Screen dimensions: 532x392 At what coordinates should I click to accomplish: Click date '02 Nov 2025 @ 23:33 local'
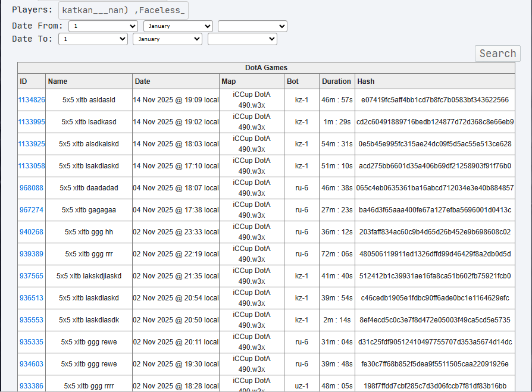tap(176, 232)
